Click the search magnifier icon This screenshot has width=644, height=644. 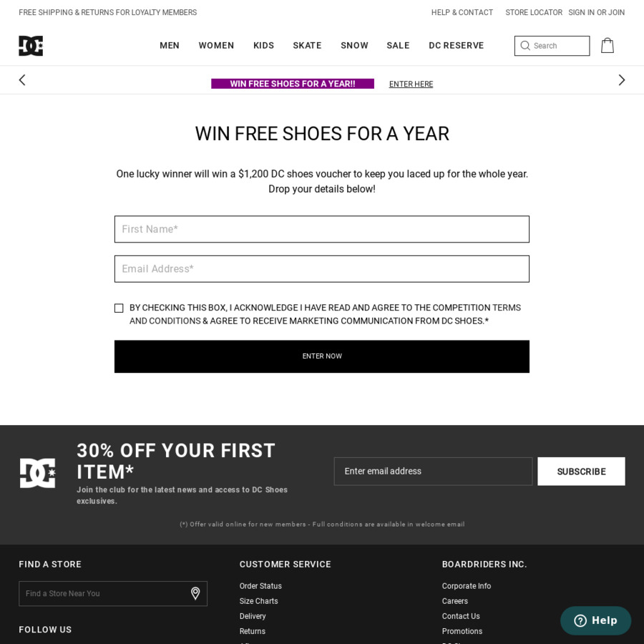click(x=525, y=46)
